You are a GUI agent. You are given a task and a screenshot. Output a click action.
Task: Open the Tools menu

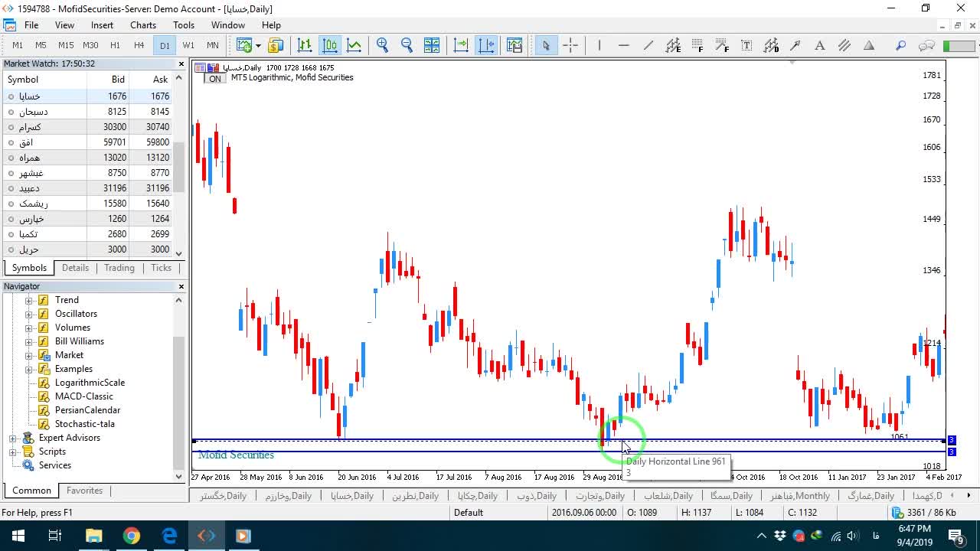[184, 25]
